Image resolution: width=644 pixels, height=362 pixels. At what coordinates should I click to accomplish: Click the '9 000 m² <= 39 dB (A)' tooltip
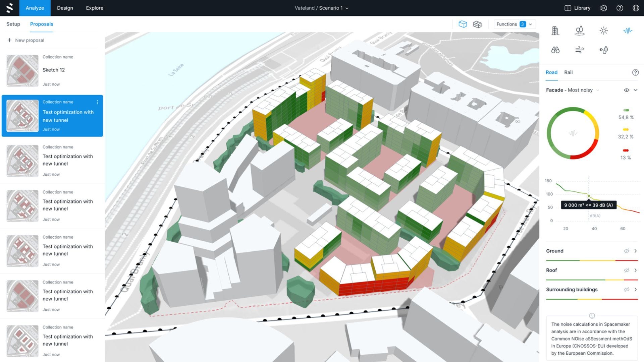(x=588, y=205)
